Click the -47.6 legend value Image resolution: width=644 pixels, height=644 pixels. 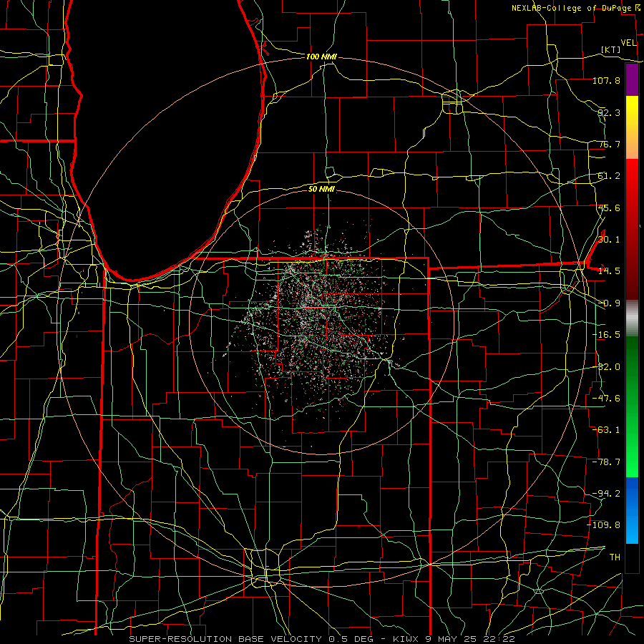pyautogui.click(x=606, y=399)
